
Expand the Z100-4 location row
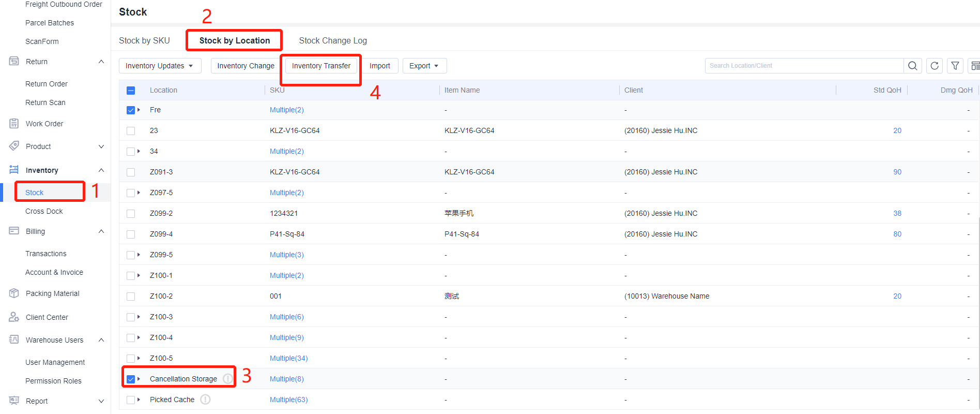click(139, 337)
